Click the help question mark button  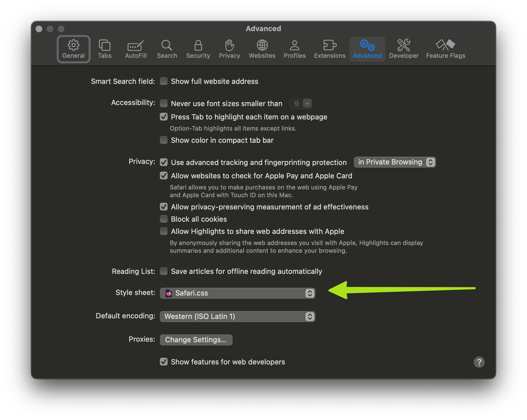coord(479,362)
